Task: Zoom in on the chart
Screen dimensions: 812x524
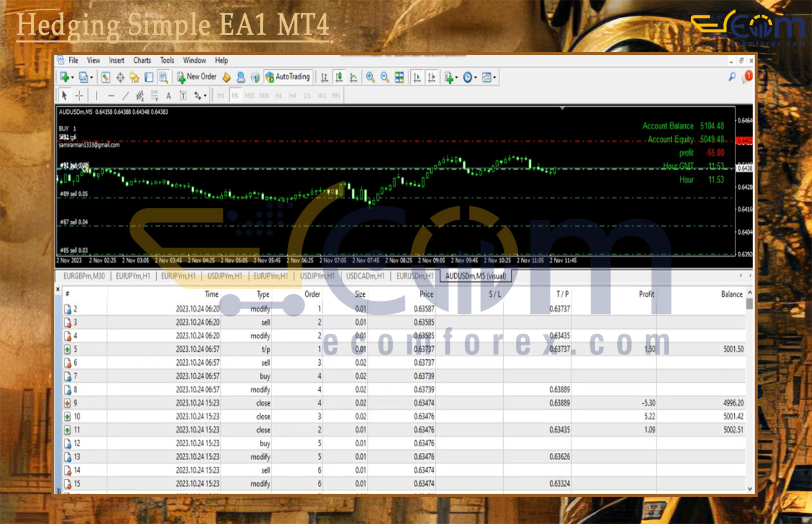Action: click(x=370, y=77)
